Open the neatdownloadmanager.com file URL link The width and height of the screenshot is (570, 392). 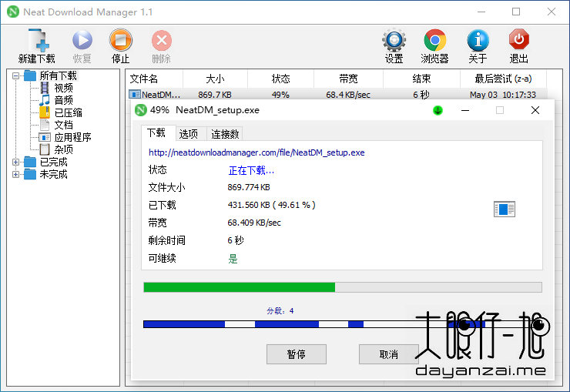tap(256, 152)
